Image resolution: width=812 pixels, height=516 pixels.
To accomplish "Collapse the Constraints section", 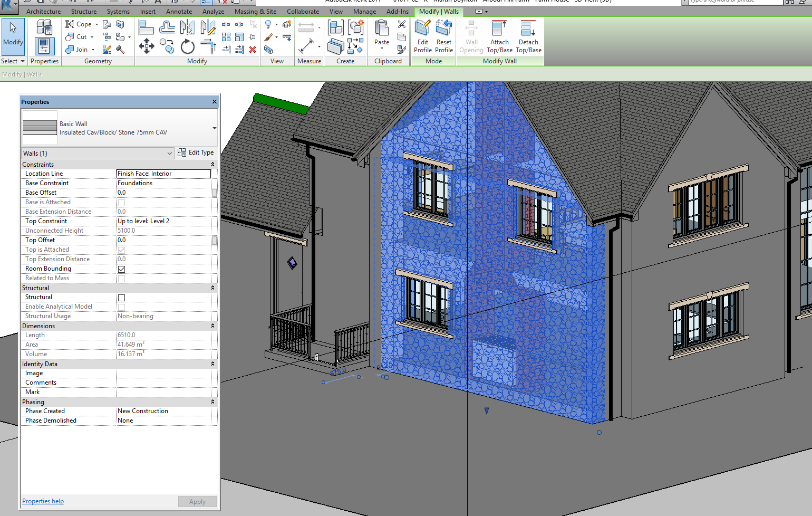I will [x=213, y=165].
